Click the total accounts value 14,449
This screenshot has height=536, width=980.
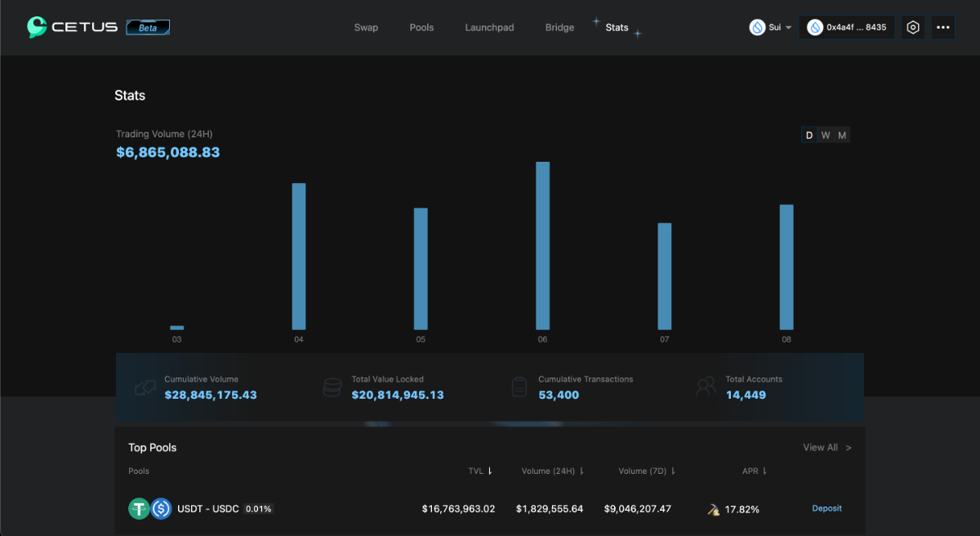coord(746,395)
